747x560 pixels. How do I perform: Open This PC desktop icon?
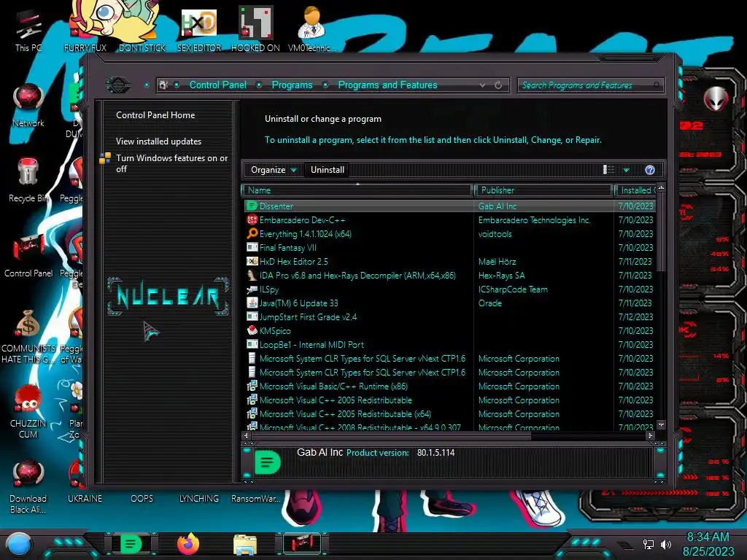[x=28, y=31]
